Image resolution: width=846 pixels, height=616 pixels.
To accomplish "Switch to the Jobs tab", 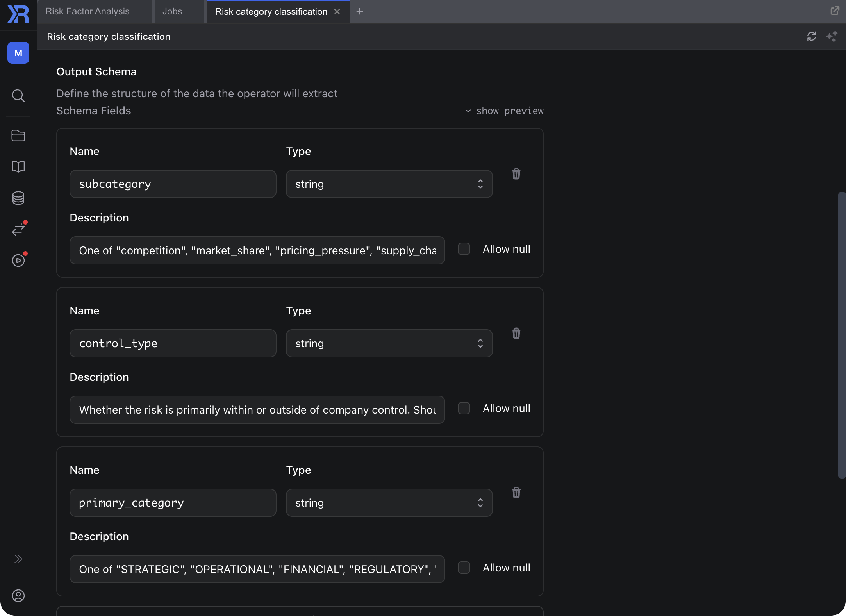I will (x=172, y=11).
